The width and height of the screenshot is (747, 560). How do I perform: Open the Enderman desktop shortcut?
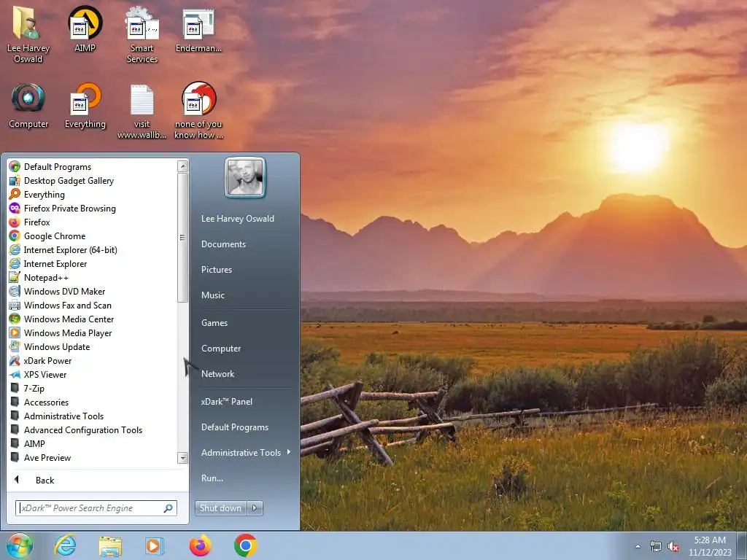pyautogui.click(x=198, y=29)
